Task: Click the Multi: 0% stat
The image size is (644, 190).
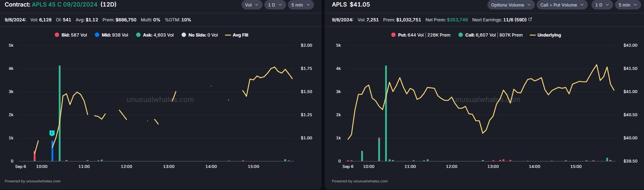Action: [x=150, y=20]
